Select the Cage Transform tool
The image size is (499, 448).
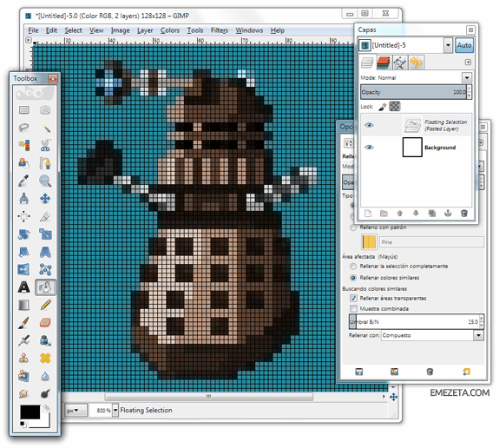45,270
